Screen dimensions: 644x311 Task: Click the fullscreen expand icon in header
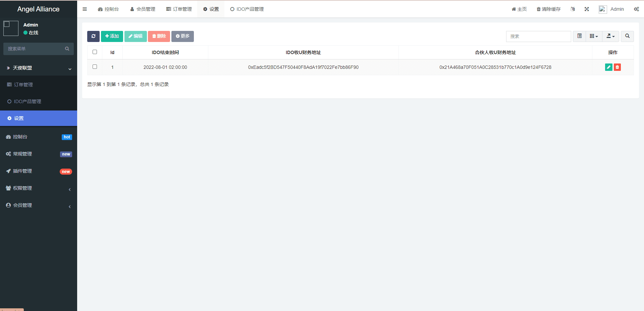pyautogui.click(x=587, y=9)
